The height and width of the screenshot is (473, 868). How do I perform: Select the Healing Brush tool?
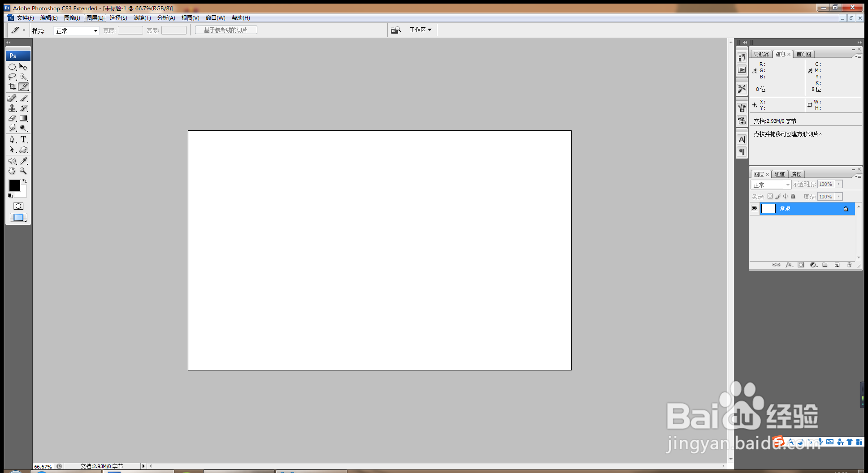pyautogui.click(x=12, y=98)
